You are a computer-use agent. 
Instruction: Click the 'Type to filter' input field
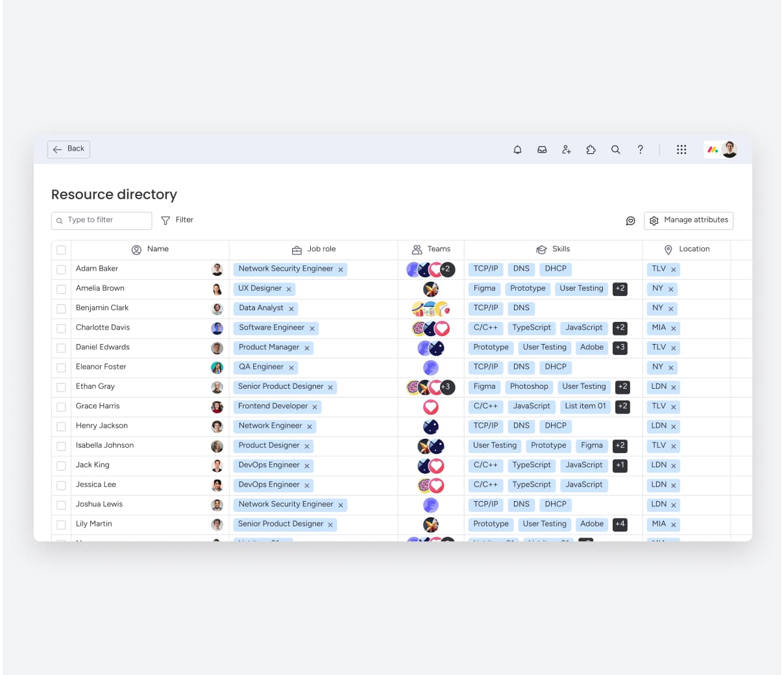pos(101,220)
